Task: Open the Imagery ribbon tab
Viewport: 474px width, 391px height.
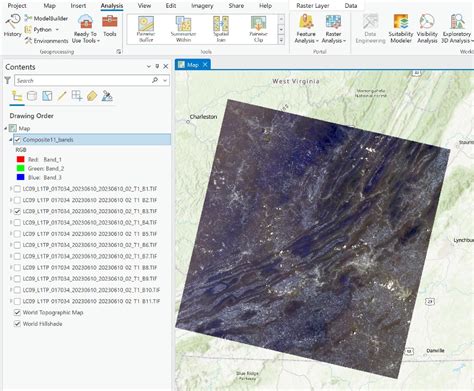Action: coord(202,6)
